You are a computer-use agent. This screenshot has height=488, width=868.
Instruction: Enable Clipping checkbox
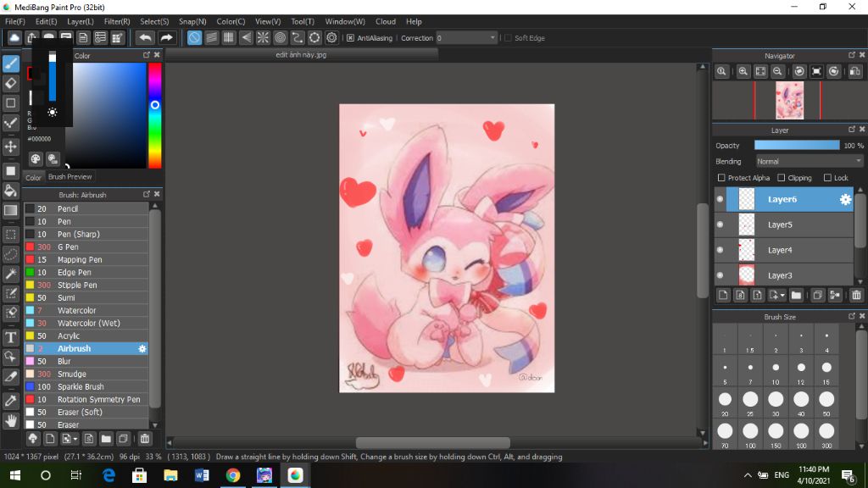pyautogui.click(x=781, y=178)
